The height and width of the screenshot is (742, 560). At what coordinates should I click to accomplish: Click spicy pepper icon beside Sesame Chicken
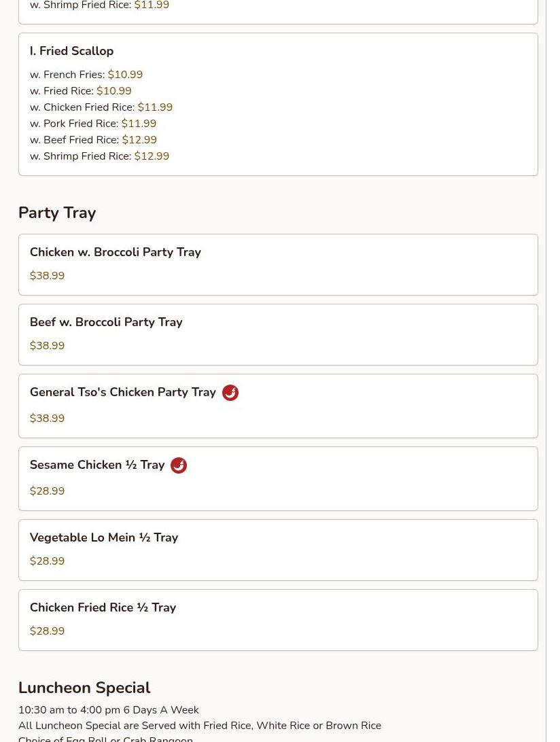point(179,465)
